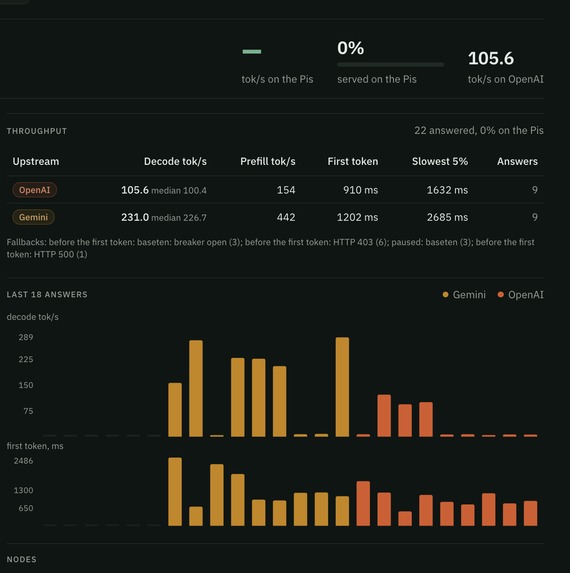570x573 pixels.
Task: Click the Answers column header
Action: [517, 162]
